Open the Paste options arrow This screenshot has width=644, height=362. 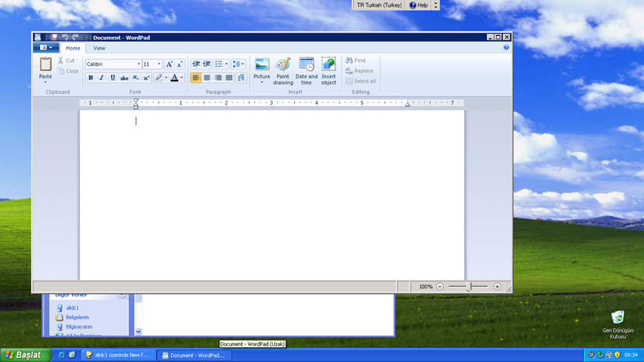(x=46, y=82)
